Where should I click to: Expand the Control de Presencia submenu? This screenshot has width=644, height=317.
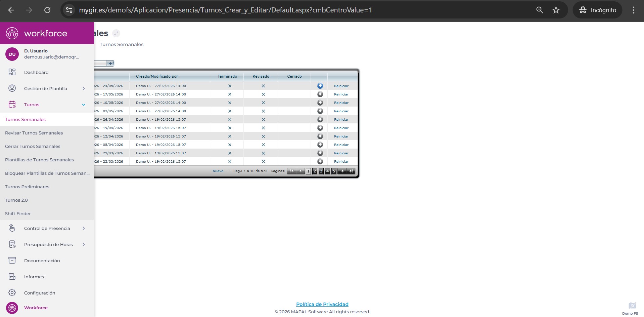84,228
